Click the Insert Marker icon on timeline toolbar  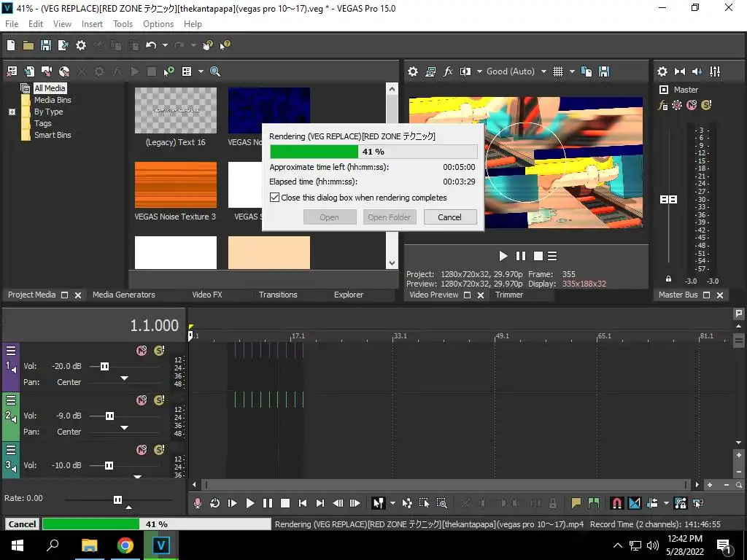click(x=576, y=503)
